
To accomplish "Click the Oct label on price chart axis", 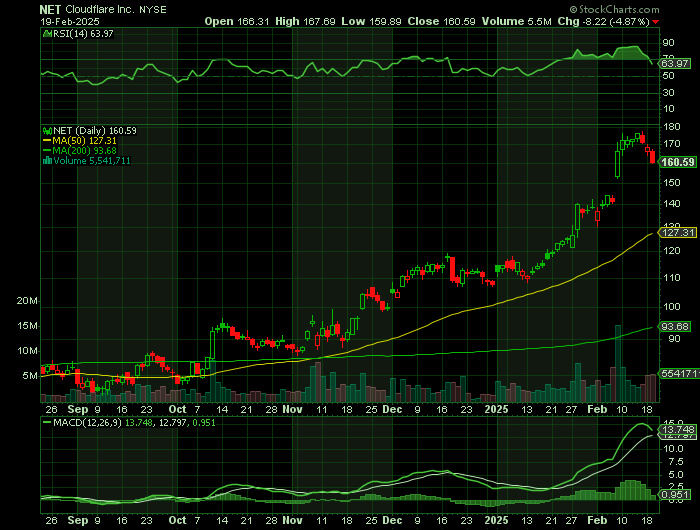I will pyautogui.click(x=177, y=409).
